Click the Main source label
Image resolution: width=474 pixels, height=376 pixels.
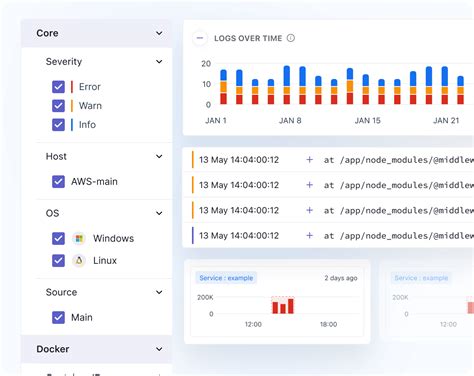click(82, 317)
